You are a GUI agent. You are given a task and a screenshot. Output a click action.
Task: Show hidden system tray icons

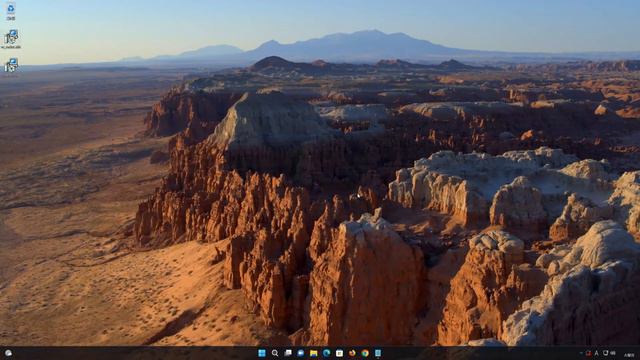click(581, 353)
